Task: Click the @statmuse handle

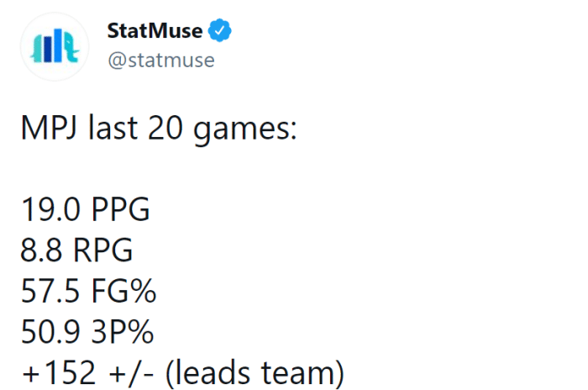Action: point(160,61)
